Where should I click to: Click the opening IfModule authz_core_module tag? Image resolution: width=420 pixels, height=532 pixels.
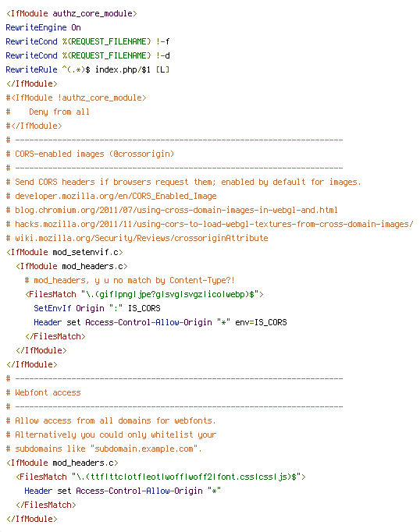71,13
